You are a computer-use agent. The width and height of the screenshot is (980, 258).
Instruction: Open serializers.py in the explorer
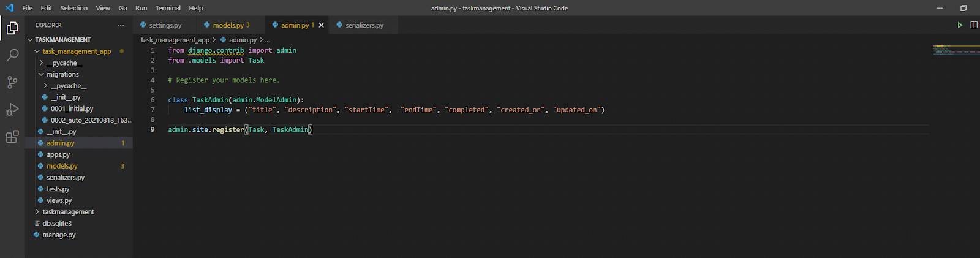pyautogui.click(x=78, y=178)
